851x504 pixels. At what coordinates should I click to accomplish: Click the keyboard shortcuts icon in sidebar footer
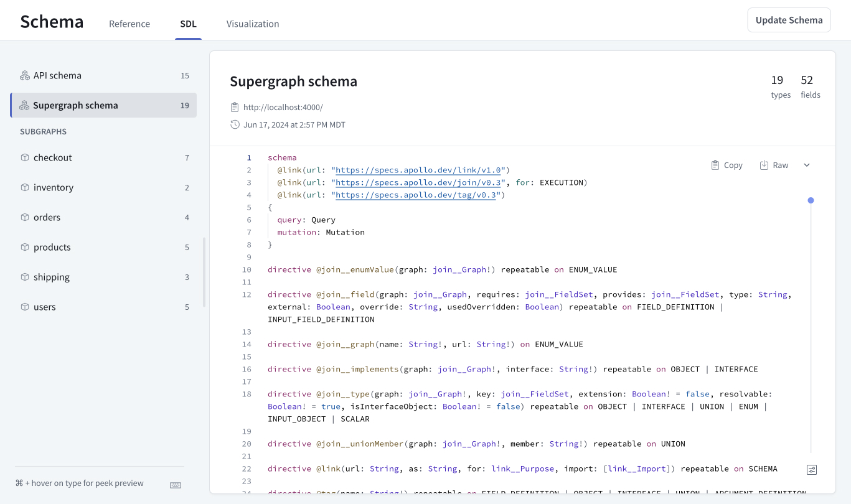176,485
